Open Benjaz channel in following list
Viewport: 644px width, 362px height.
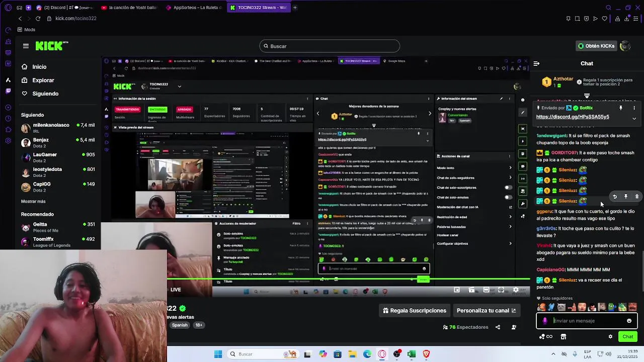click(58, 142)
